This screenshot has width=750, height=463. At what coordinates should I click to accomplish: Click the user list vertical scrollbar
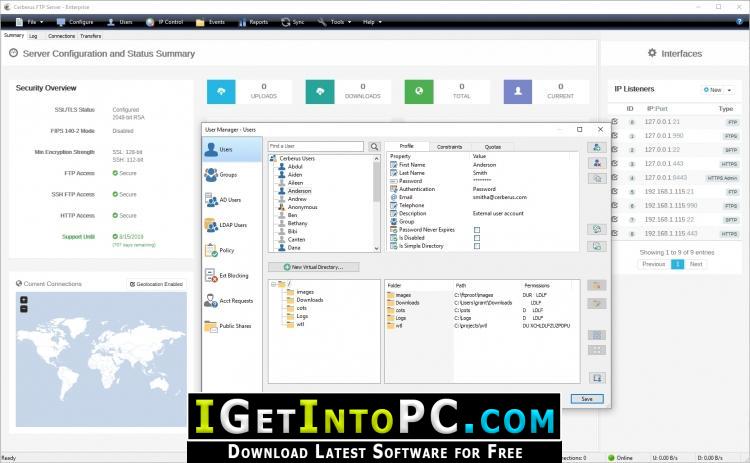[x=376, y=203]
